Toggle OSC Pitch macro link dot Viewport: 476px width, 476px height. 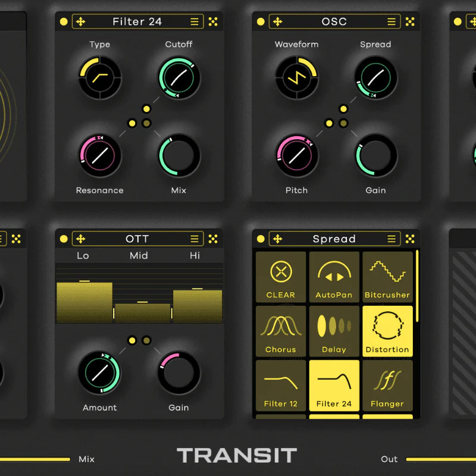tap(329, 123)
